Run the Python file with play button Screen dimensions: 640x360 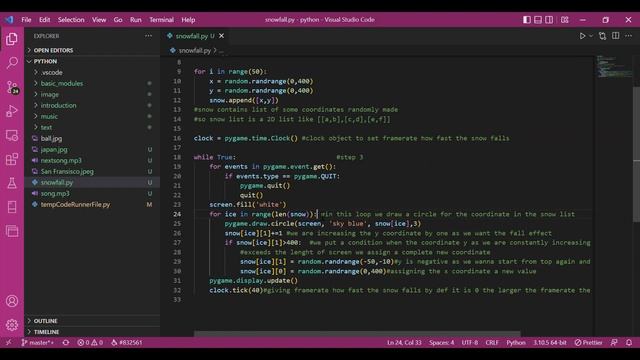click(x=582, y=36)
